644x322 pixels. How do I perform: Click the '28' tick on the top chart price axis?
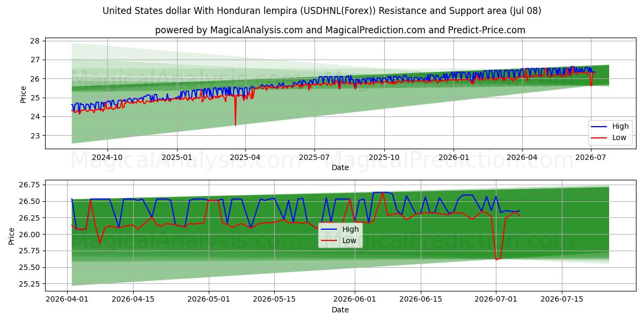(x=35, y=41)
